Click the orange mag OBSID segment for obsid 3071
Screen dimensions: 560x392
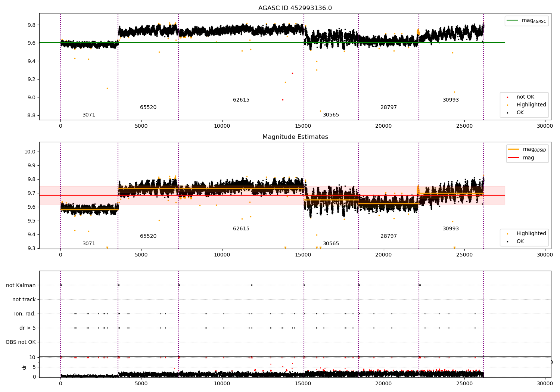coord(89,209)
